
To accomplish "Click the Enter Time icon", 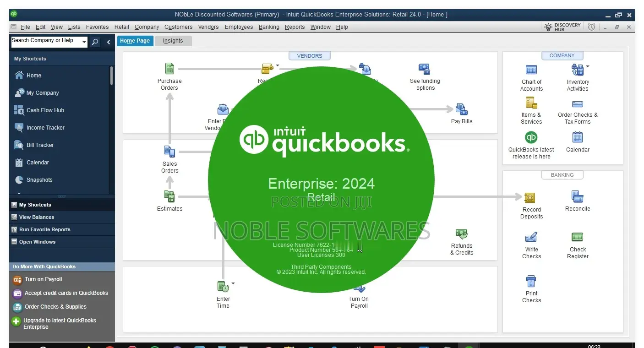I will [x=223, y=287].
